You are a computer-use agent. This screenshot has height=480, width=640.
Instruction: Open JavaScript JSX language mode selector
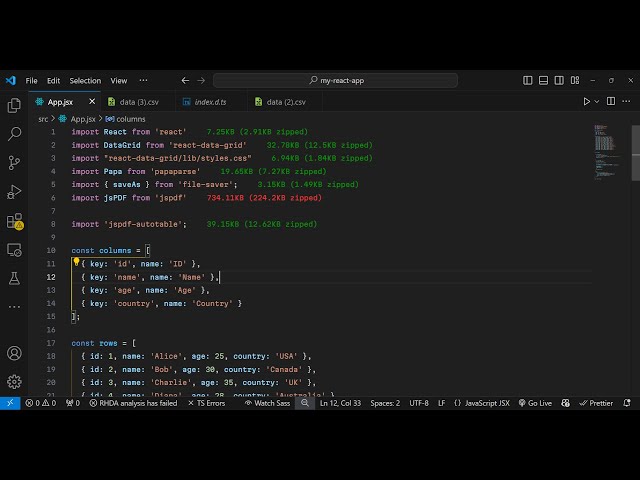click(482, 403)
